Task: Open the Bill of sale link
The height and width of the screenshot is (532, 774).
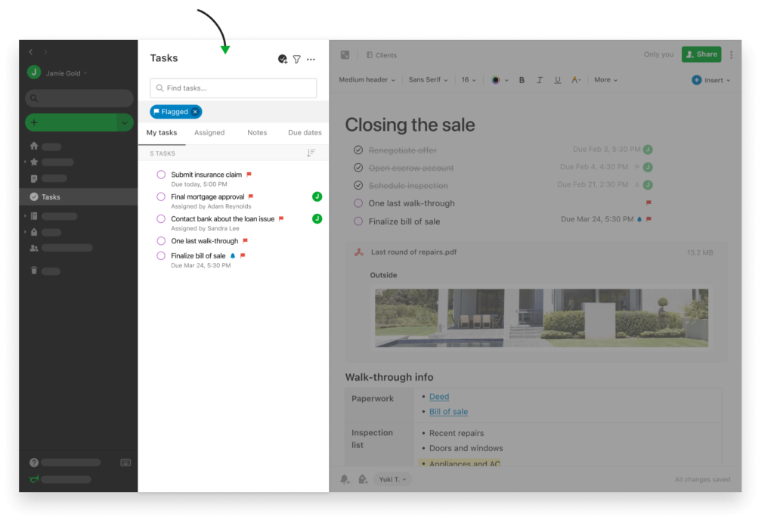Action: coord(448,411)
